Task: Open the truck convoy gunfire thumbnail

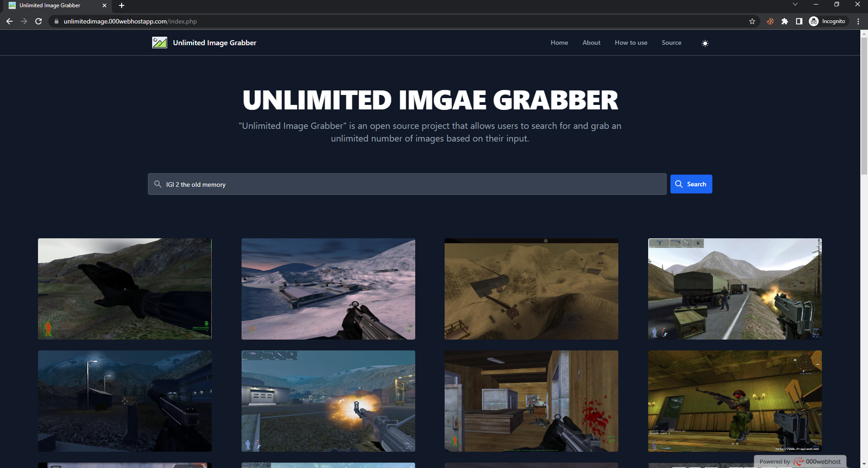Action: (735, 288)
